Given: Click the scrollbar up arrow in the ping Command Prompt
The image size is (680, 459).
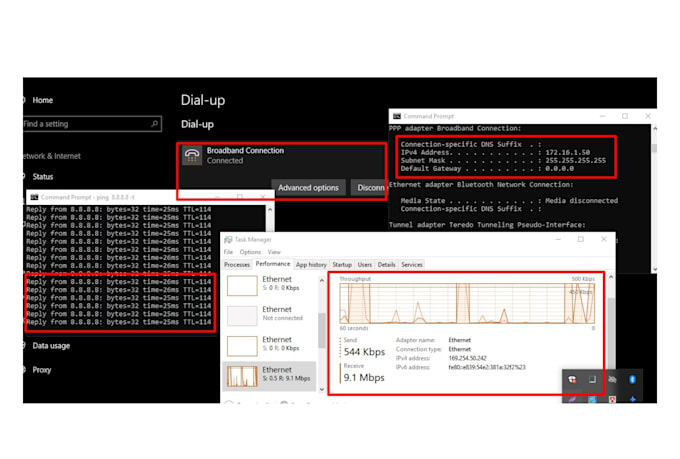Looking at the screenshot, I should [x=270, y=210].
